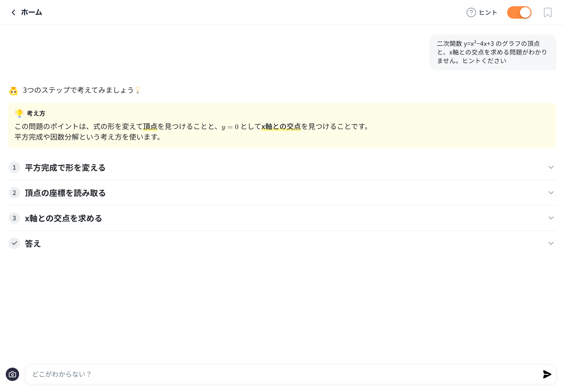Click the checkmark badge beside 答え
564x392 pixels.
point(14,243)
